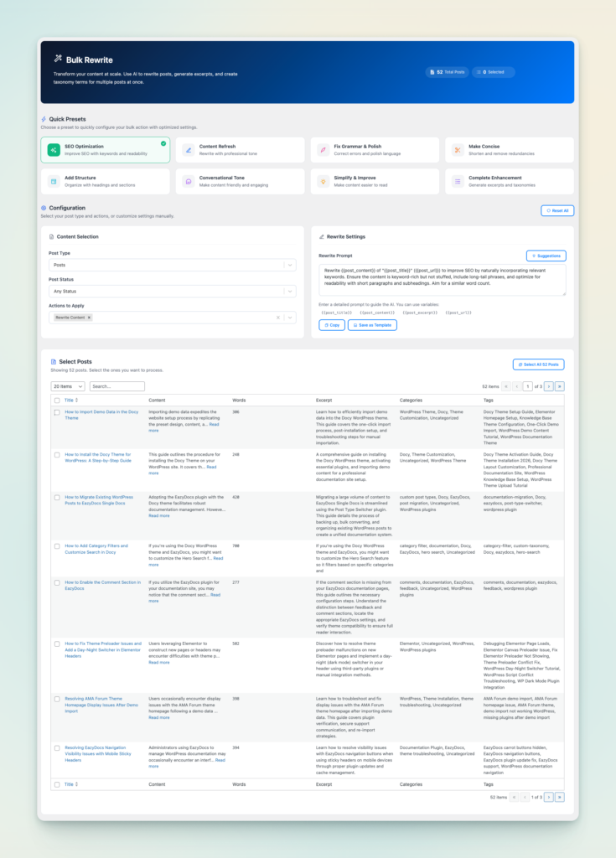Check the box for How to Import Demo Data
The width and height of the screenshot is (616, 858).
[57, 412]
